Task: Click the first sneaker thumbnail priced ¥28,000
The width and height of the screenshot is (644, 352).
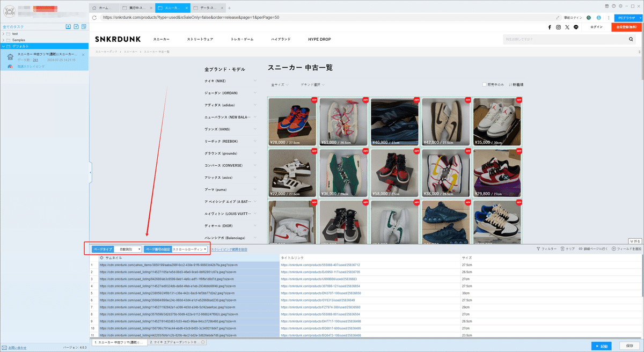Action: (292, 122)
